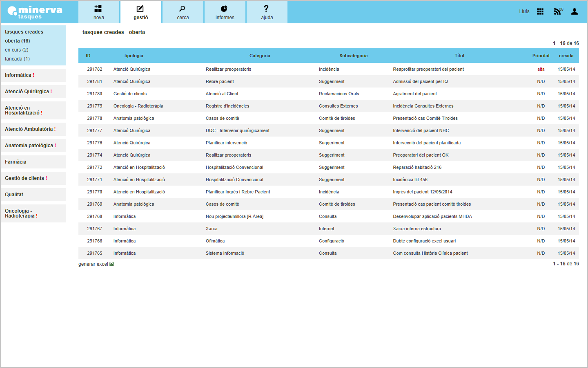The height and width of the screenshot is (368, 588).
Task: Click the Excel icon next to generar excel
Action: [111, 264]
